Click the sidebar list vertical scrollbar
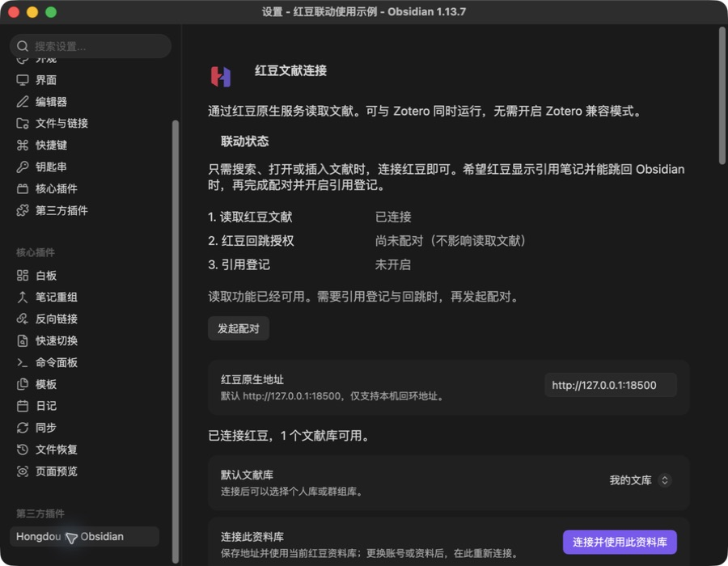This screenshot has height=566, width=728. click(175, 341)
